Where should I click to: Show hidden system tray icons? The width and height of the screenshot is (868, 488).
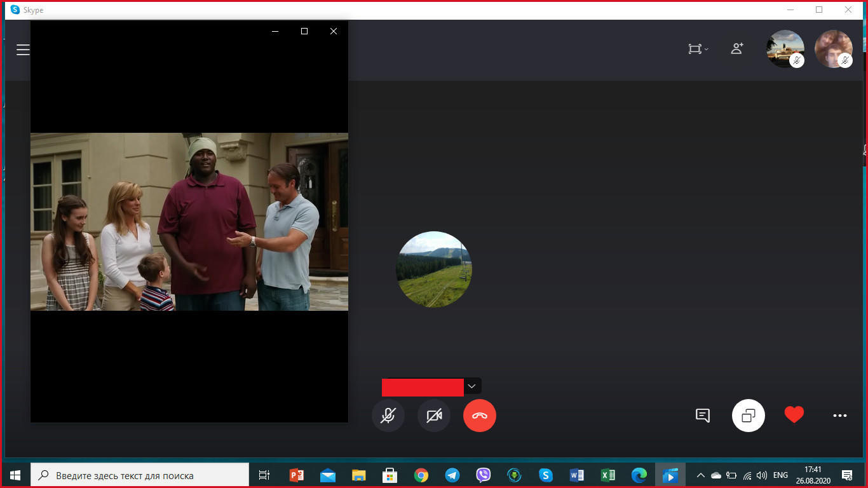[701, 475]
